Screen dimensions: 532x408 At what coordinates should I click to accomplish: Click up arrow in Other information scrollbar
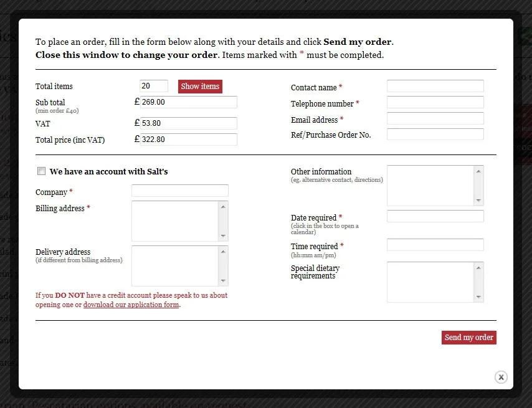point(478,171)
